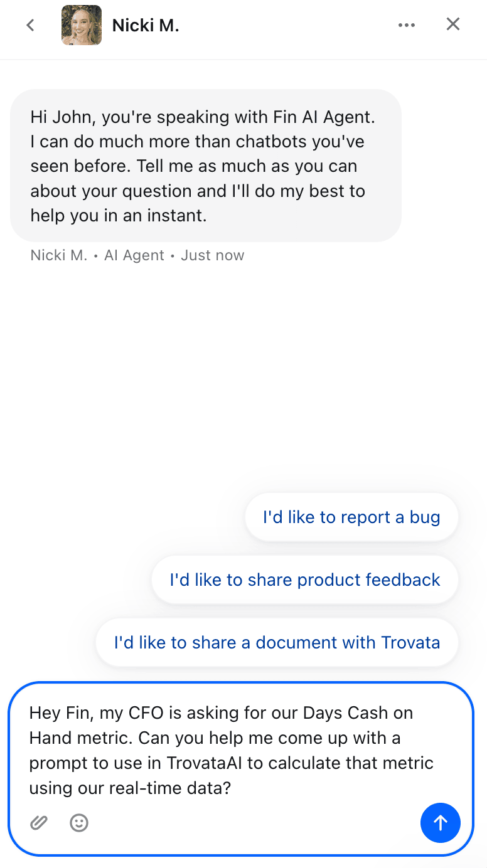Screen dimensions: 487x868
Task: Click the Nicki M. name in header
Action: point(146,25)
